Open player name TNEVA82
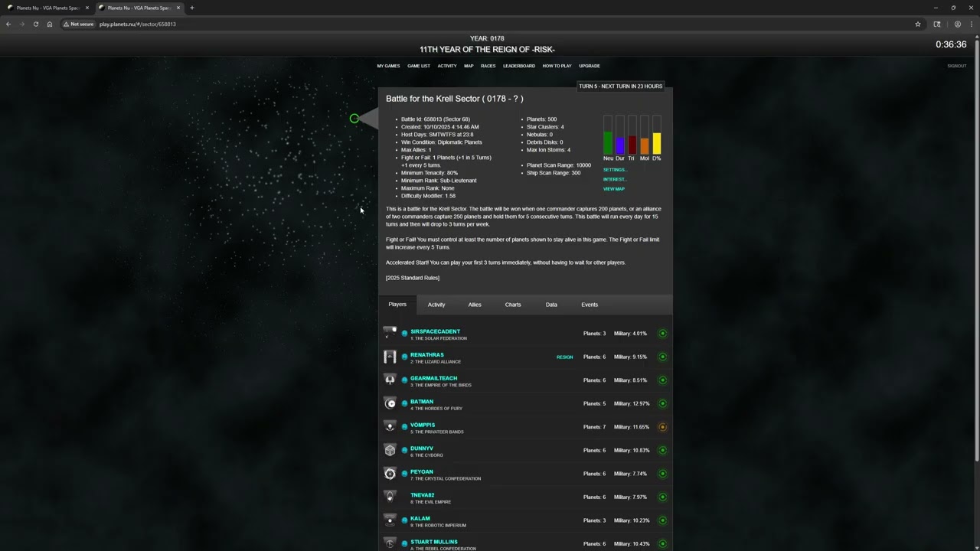Screen dimensions: 980x551 click(x=423, y=495)
